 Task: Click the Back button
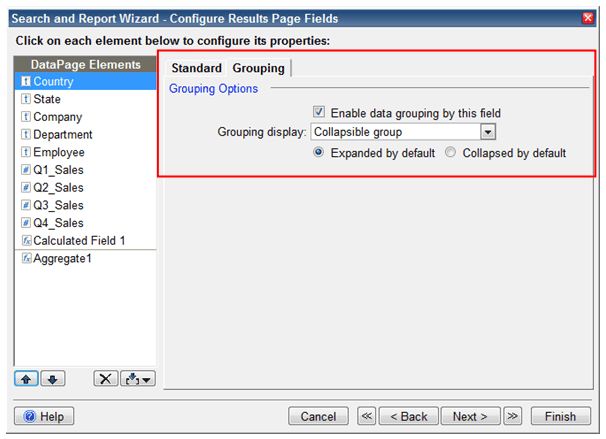coord(409,416)
